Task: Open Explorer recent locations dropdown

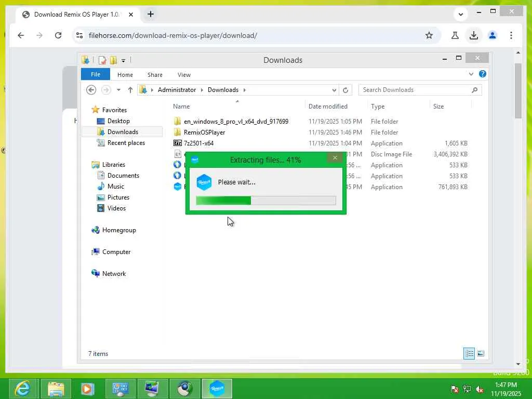Action: click(118, 90)
